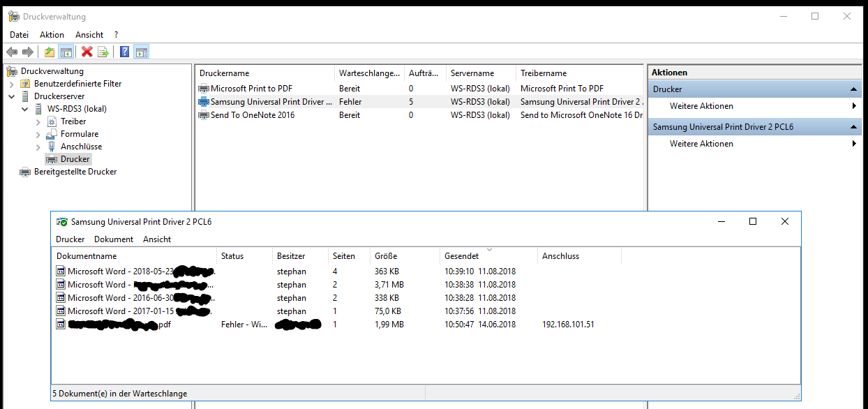
Task: Click the 10:39:10 11.08.2018 sent time
Action: 480,272
